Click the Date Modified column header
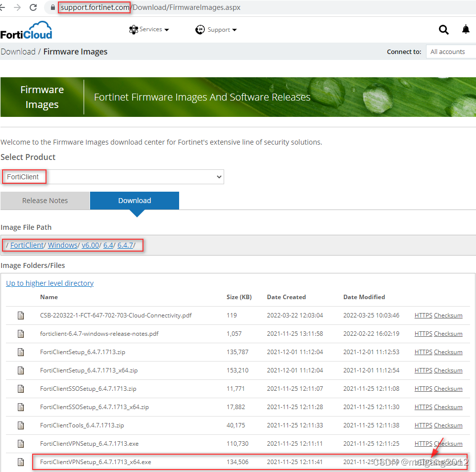Viewport: 476px width, 472px height. click(364, 297)
